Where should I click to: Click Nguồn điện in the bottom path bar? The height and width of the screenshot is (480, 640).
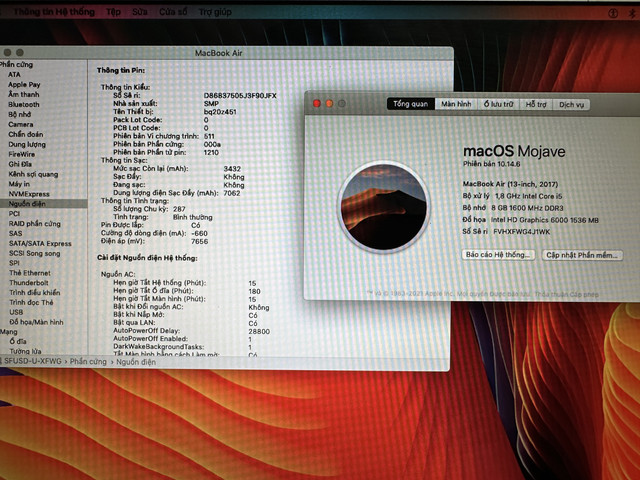(x=136, y=362)
